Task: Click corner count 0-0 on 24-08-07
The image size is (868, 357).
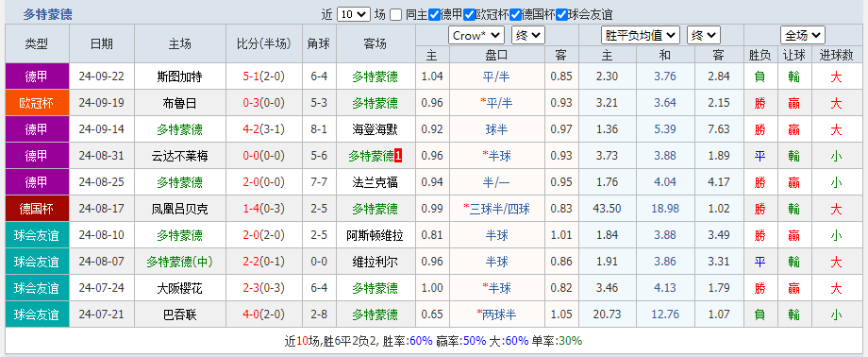Action: [319, 262]
